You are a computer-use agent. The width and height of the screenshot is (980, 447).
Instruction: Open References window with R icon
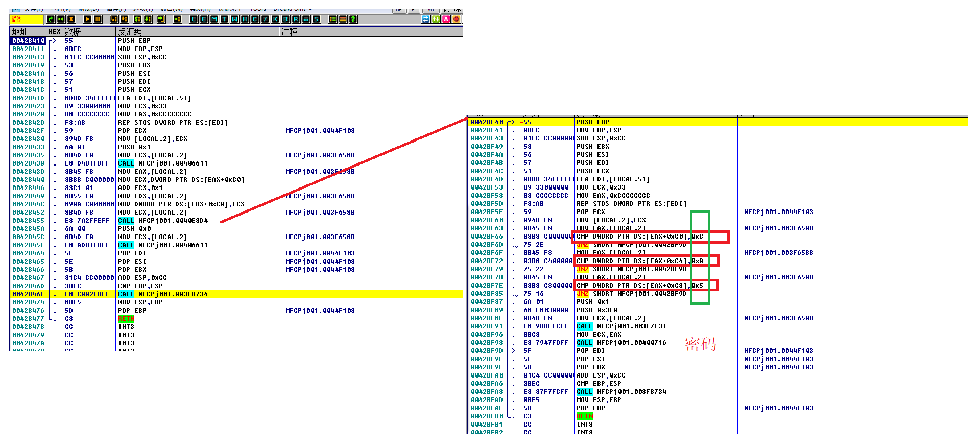coord(296,19)
